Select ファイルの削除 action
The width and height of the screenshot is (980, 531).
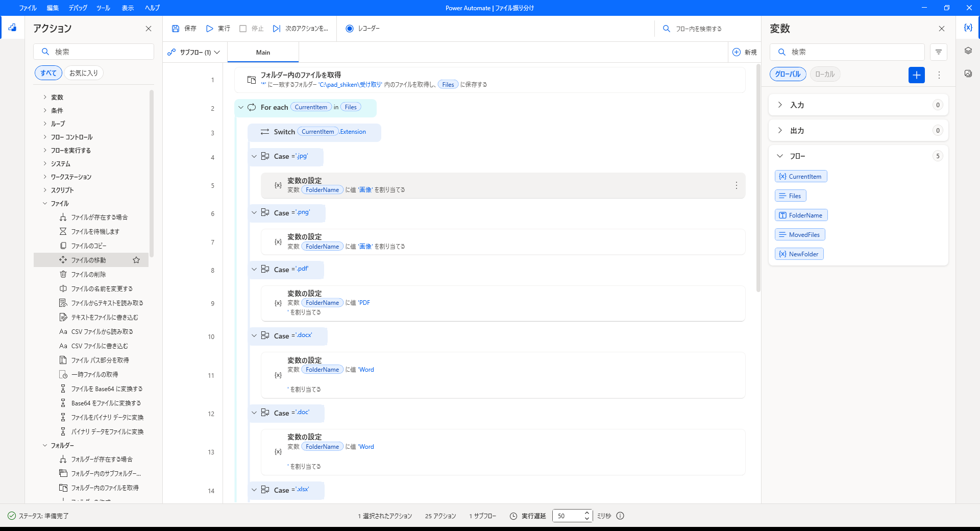91,274
